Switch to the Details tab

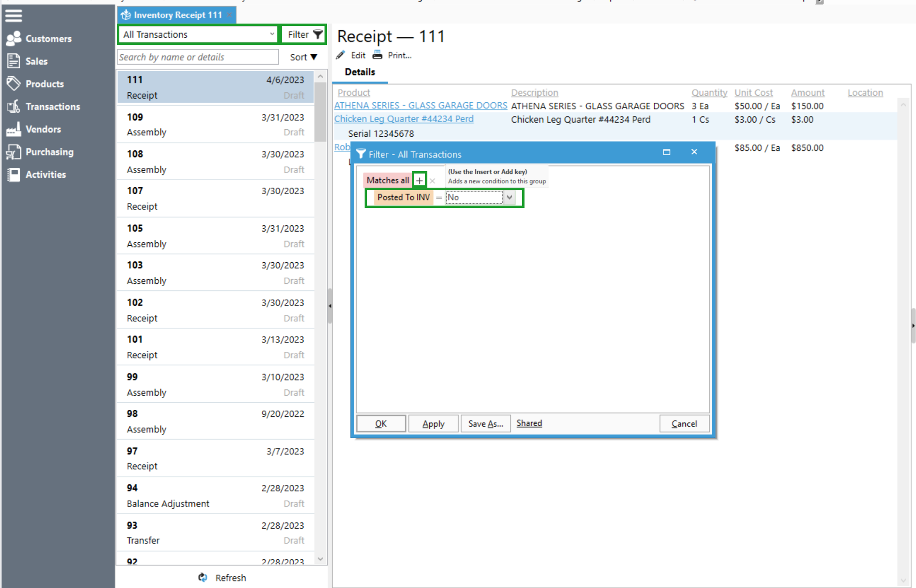pos(360,72)
